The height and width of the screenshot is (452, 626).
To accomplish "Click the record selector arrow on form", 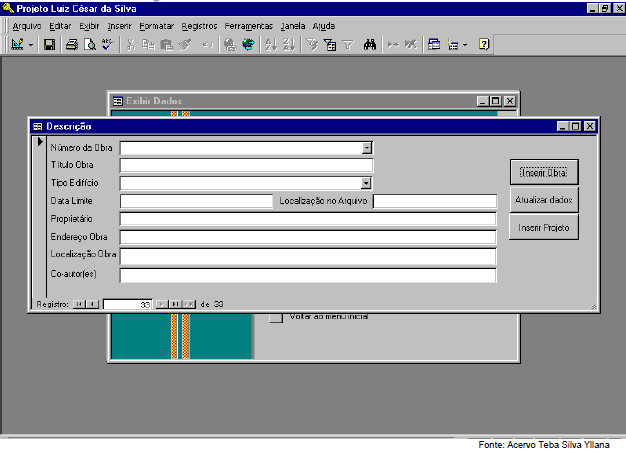I will point(40,141).
